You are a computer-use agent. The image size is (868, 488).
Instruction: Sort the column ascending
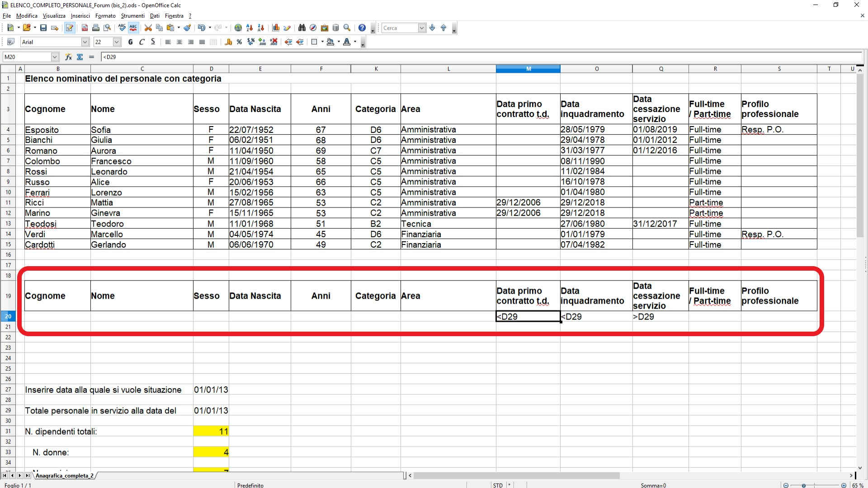250,28
